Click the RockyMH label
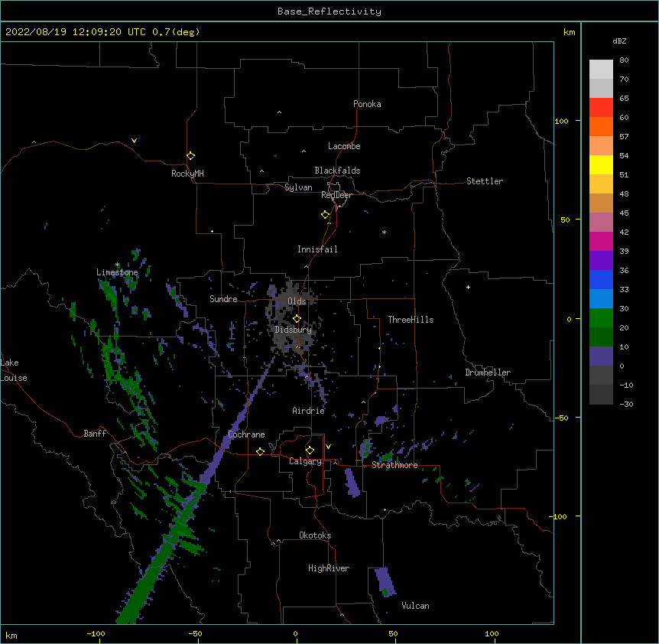 coord(187,174)
